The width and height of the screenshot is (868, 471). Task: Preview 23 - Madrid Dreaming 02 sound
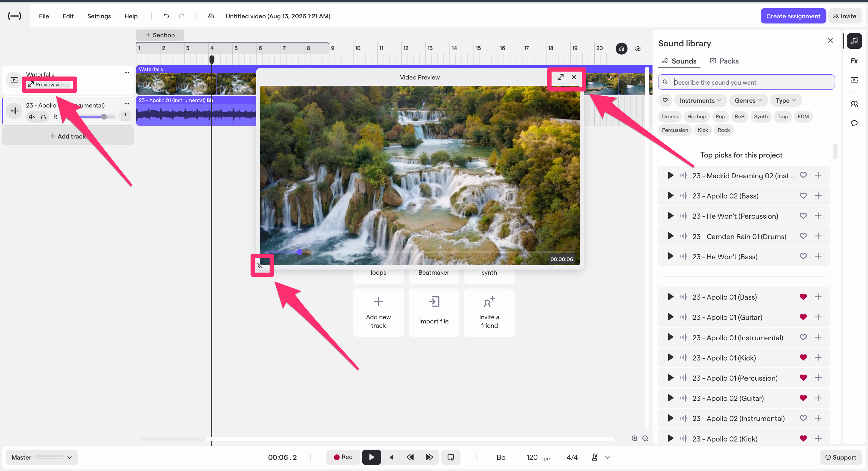click(670, 175)
